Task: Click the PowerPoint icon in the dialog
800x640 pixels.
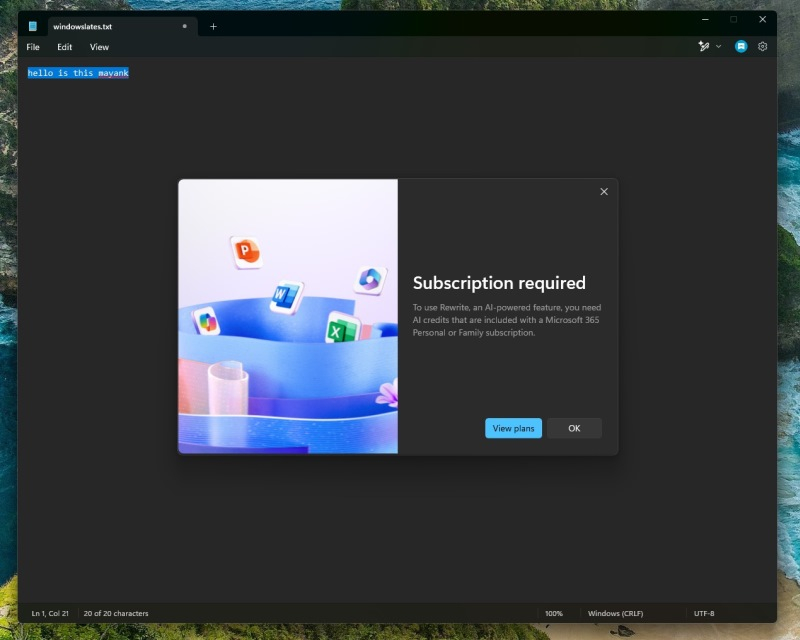Action: (245, 250)
